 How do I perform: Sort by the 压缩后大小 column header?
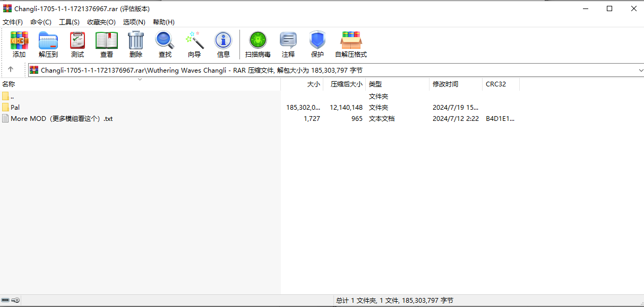pos(345,84)
